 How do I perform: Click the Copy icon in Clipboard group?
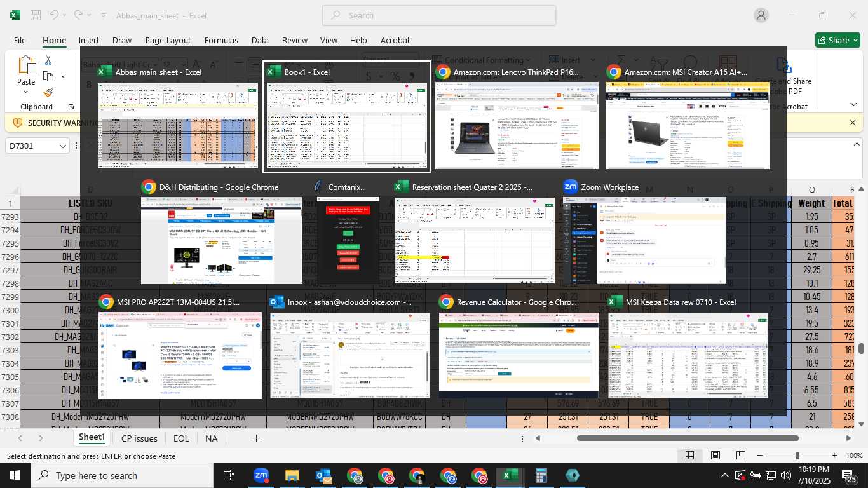(48, 76)
